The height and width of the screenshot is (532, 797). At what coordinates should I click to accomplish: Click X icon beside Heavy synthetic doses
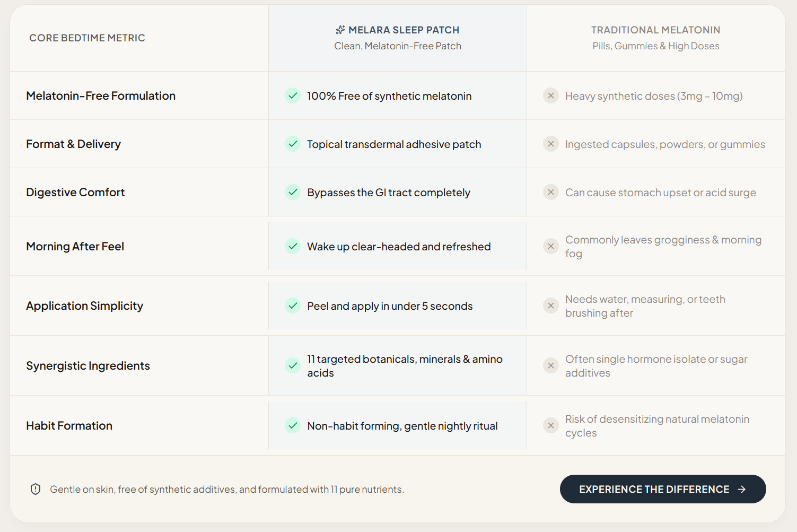tap(551, 95)
